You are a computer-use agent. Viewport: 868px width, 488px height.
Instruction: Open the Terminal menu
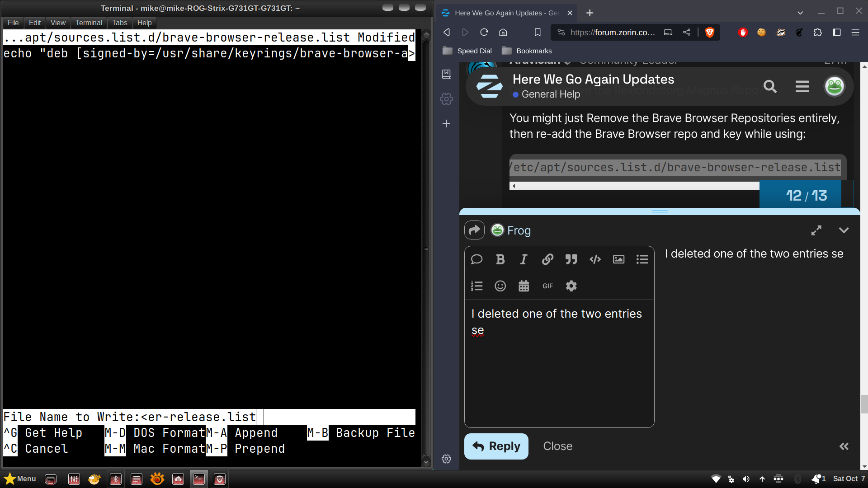[89, 23]
